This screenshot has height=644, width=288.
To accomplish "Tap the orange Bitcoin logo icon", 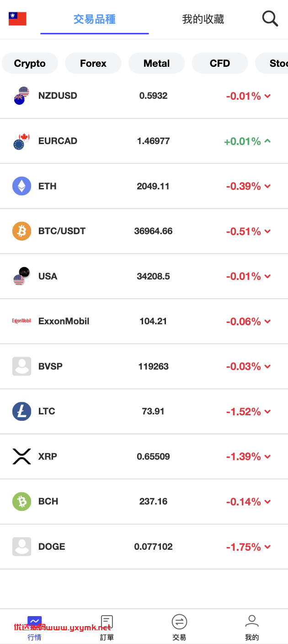I will point(21,231).
